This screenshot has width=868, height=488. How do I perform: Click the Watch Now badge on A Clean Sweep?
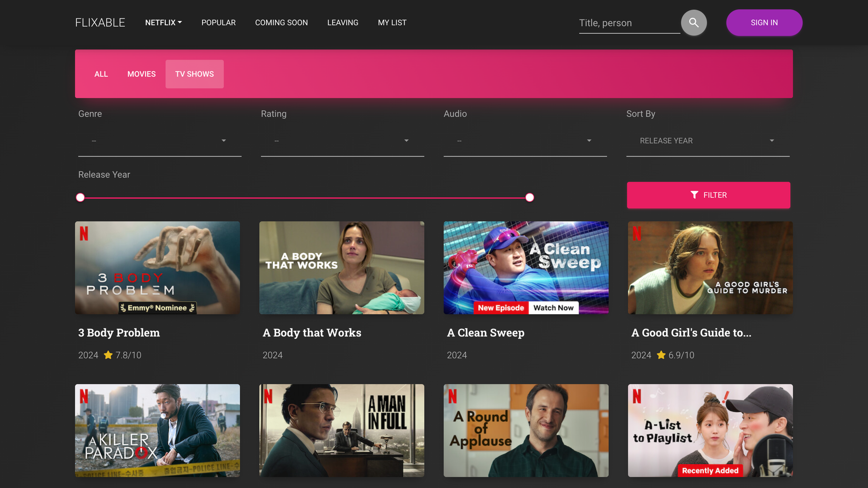coord(553,308)
